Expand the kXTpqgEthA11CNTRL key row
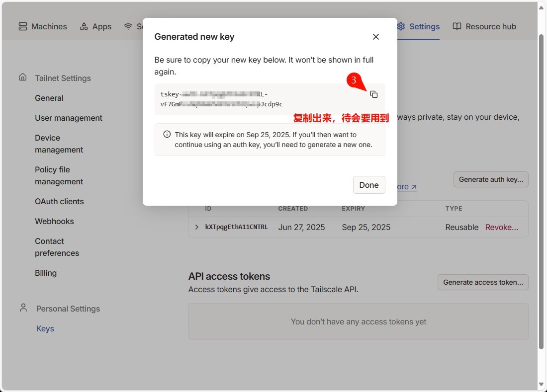 click(x=197, y=227)
